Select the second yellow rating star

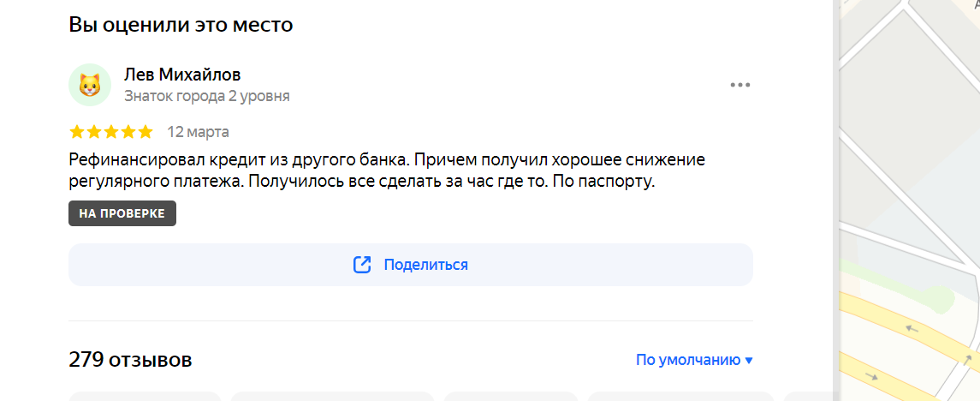click(x=94, y=132)
